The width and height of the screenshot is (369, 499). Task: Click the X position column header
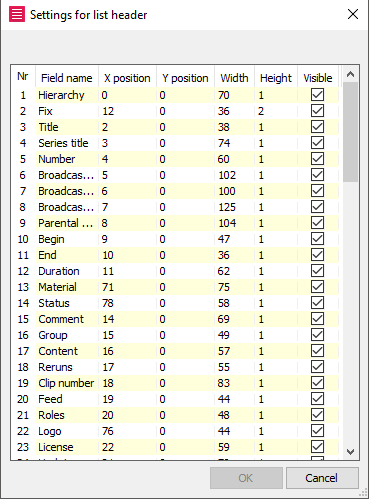pos(127,78)
